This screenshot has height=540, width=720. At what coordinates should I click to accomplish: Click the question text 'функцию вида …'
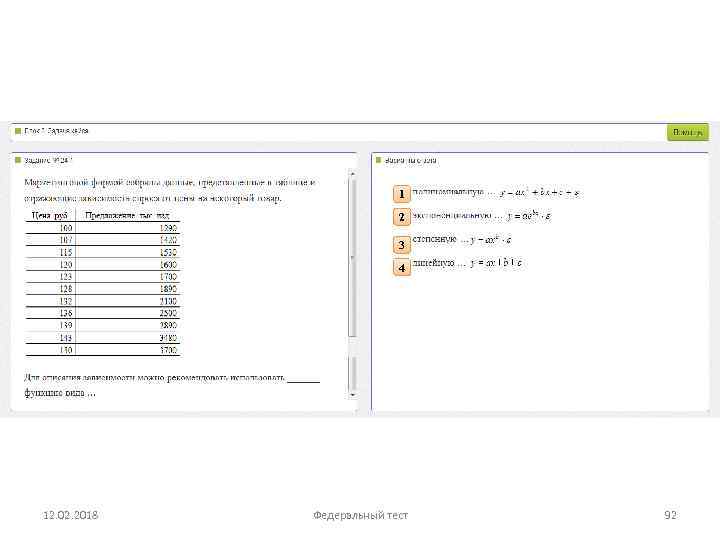coord(60,393)
